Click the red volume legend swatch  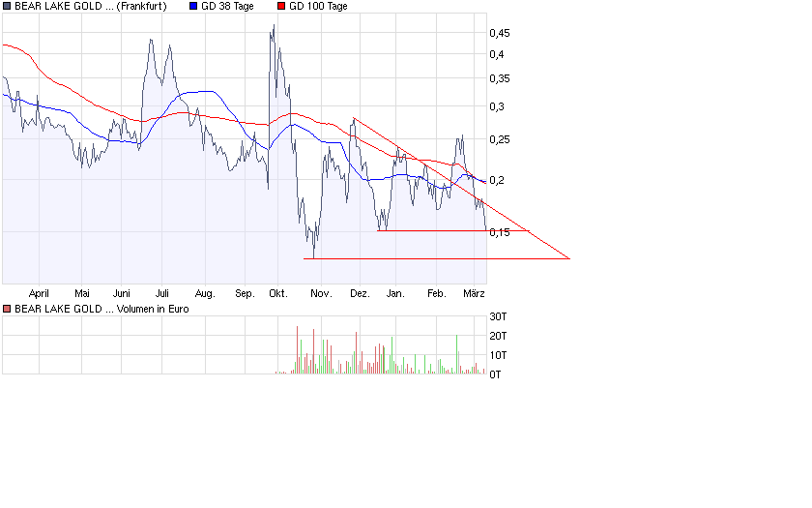(x=7, y=309)
